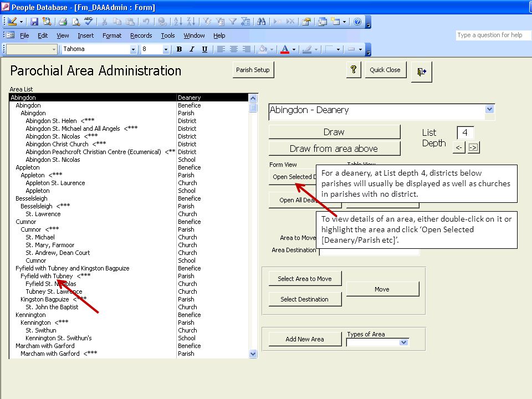Decrease List Depth with the < button

pos(459,147)
